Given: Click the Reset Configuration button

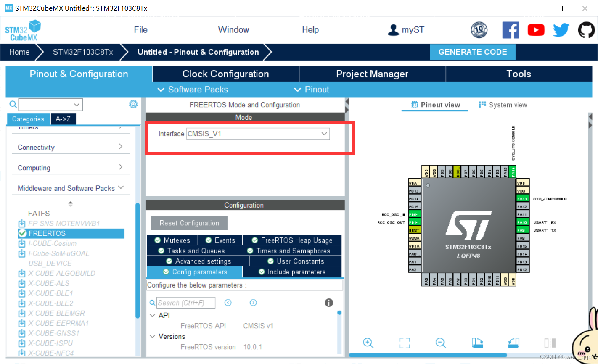Looking at the screenshot, I should tap(189, 223).
